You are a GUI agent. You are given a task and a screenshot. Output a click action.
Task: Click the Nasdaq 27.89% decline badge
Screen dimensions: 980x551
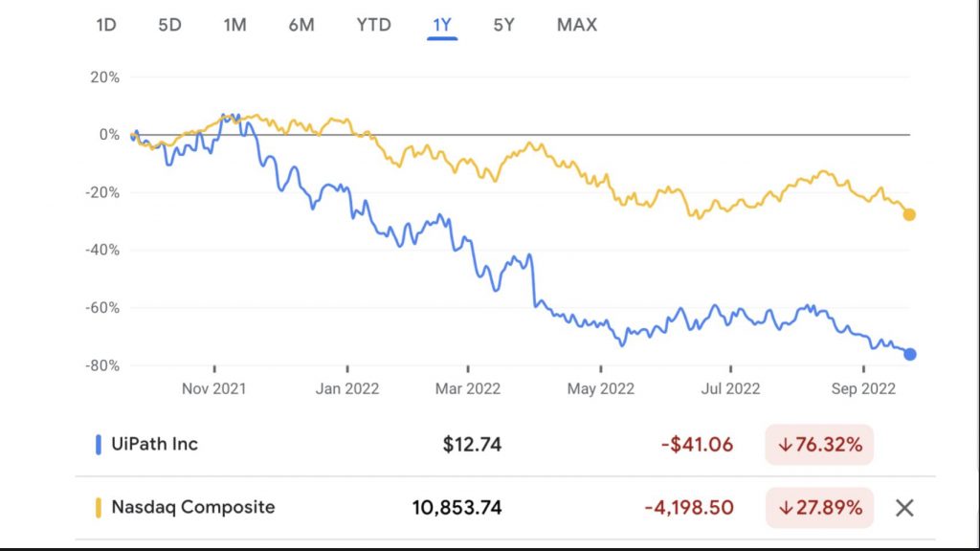(x=819, y=508)
